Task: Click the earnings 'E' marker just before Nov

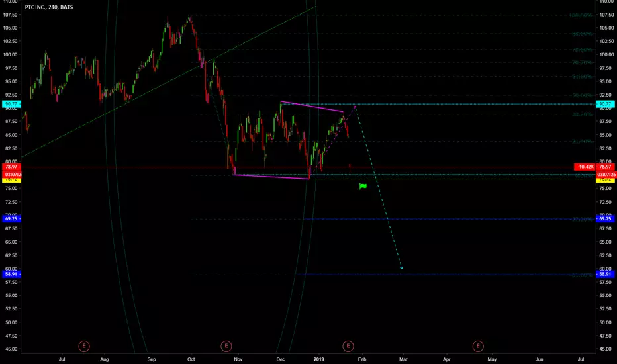Action: (x=226, y=346)
